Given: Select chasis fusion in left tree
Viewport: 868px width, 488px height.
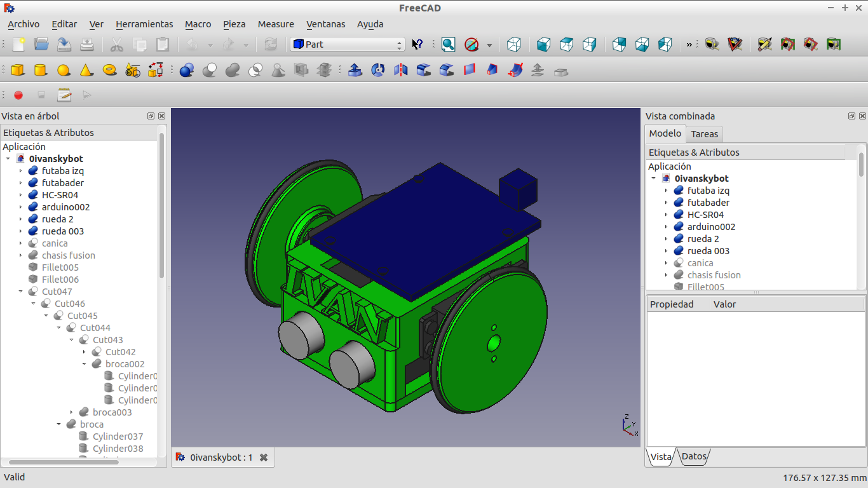Looking at the screenshot, I should click(69, 255).
